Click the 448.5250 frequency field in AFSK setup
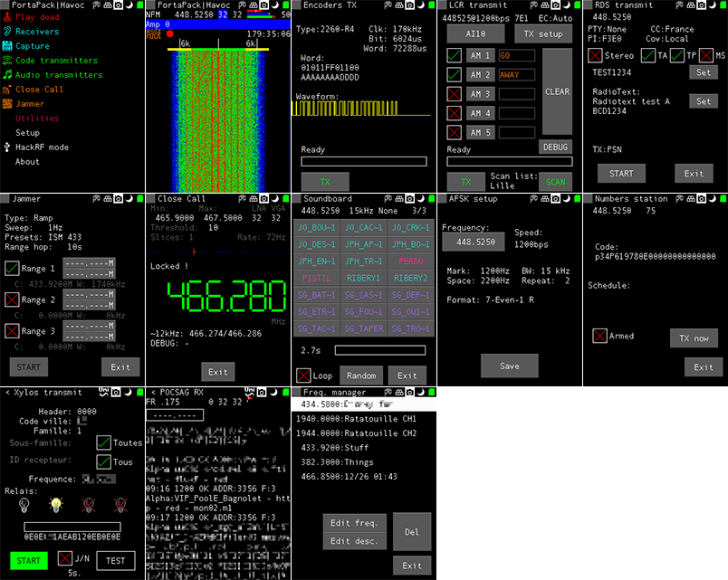This screenshot has height=580, width=728. [x=474, y=242]
